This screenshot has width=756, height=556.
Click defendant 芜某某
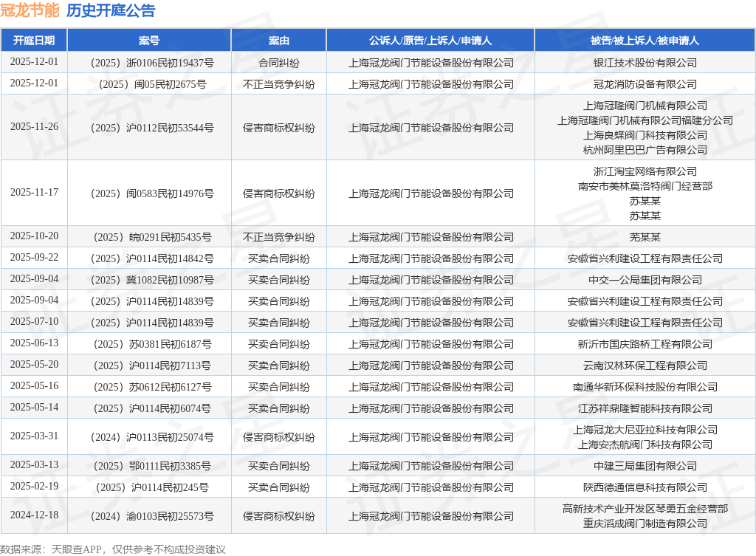point(645,237)
